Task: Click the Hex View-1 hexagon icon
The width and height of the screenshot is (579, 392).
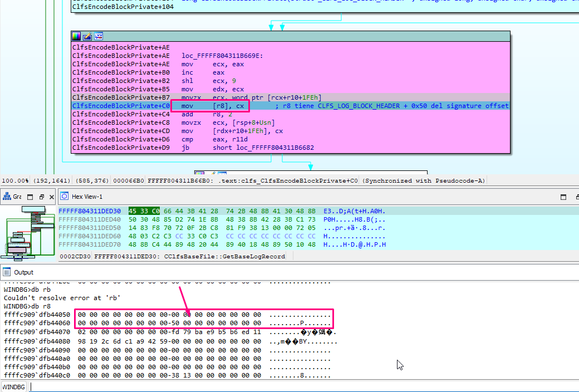Action: click(x=64, y=196)
